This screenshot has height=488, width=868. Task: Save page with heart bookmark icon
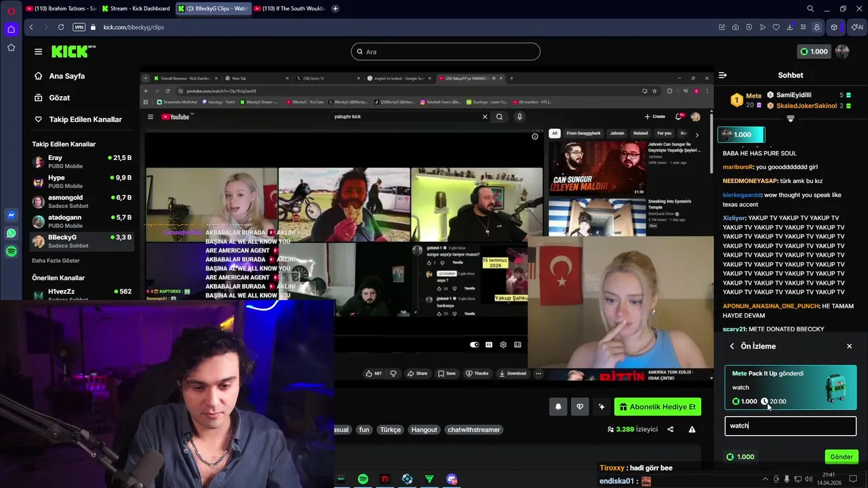click(x=776, y=27)
